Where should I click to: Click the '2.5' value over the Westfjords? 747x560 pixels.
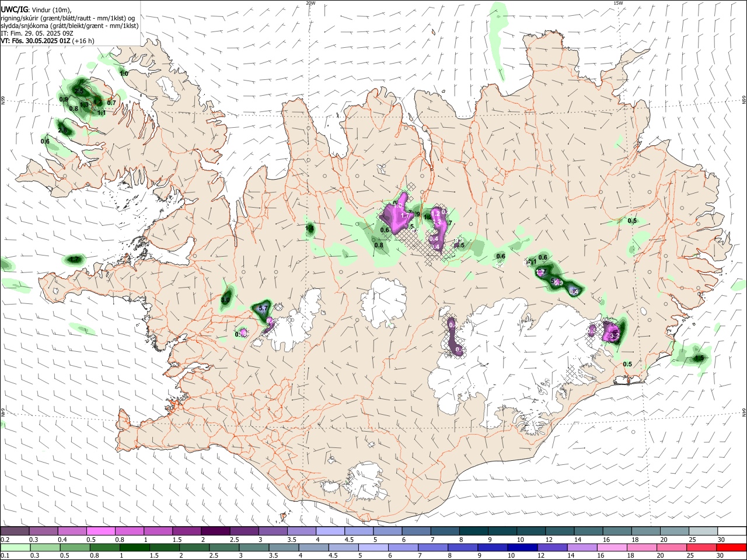(79, 92)
